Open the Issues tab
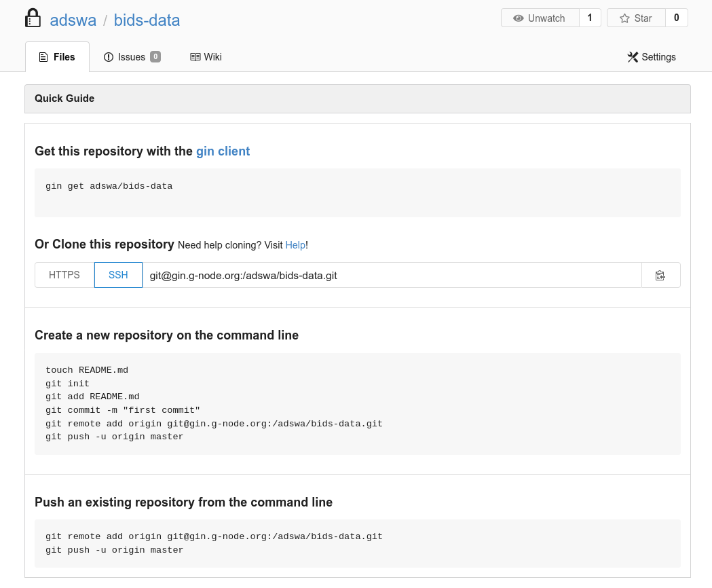Screen dimensions: 712x588 point(132,57)
